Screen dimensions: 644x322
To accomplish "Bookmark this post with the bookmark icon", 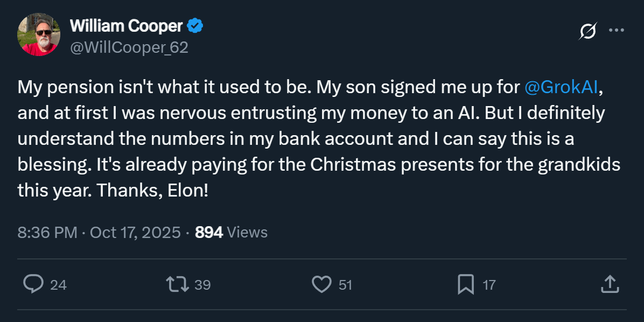I will point(465,284).
